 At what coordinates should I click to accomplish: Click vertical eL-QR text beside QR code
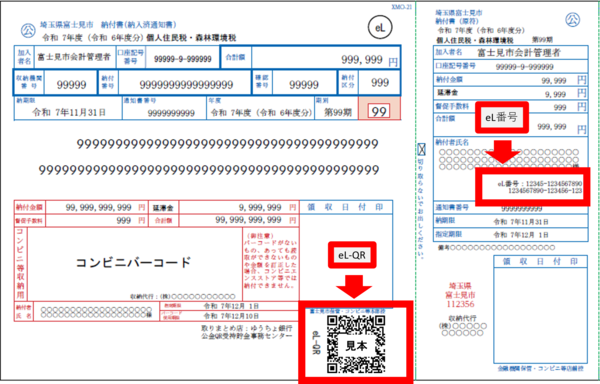click(x=316, y=343)
